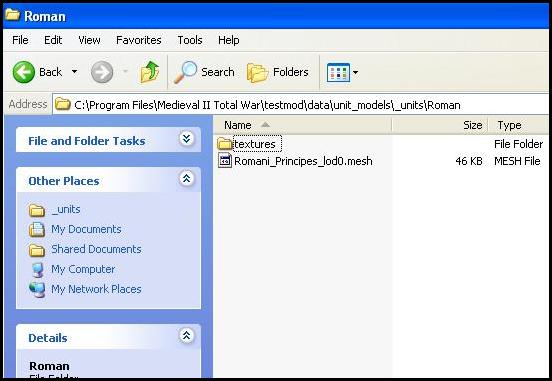Sort by the Type column header

tap(518, 125)
